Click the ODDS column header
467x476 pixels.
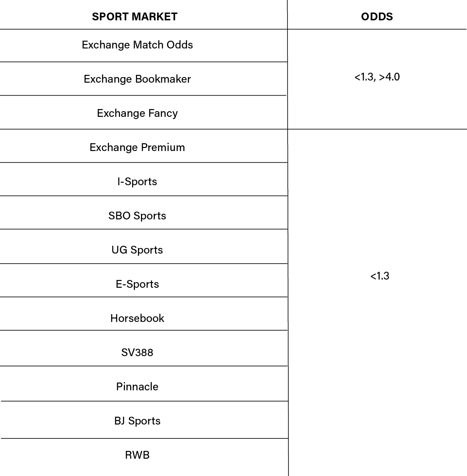pyautogui.click(x=377, y=17)
